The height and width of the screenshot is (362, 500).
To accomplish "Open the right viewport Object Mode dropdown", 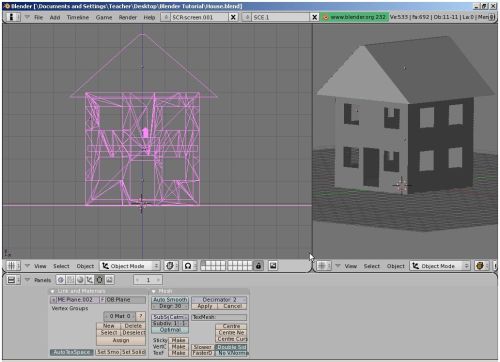I will [440, 266].
